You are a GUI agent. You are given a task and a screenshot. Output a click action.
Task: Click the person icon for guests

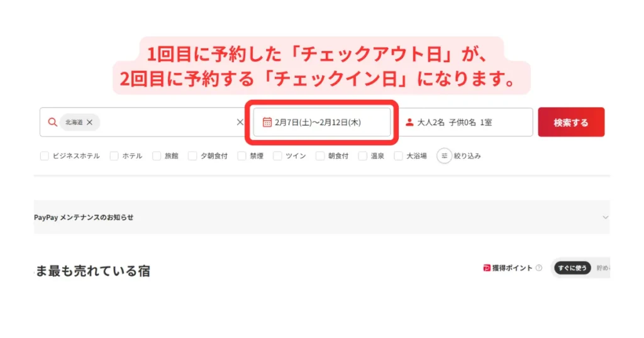point(409,123)
